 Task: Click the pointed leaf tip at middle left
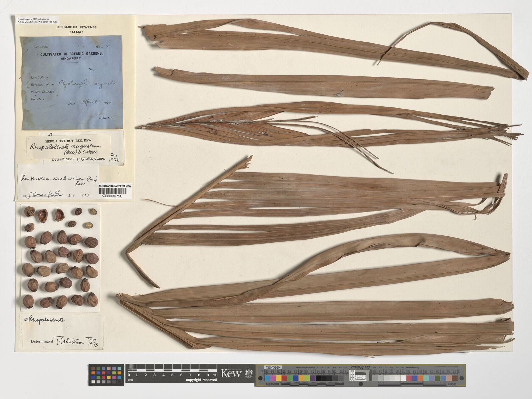[141, 127]
